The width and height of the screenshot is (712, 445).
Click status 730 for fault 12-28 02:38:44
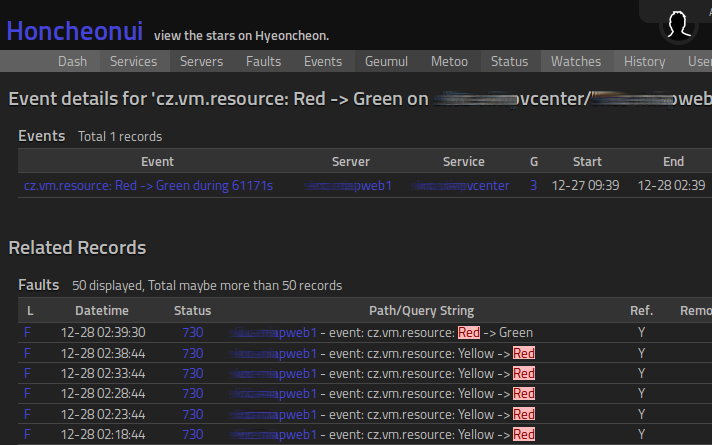coord(192,353)
